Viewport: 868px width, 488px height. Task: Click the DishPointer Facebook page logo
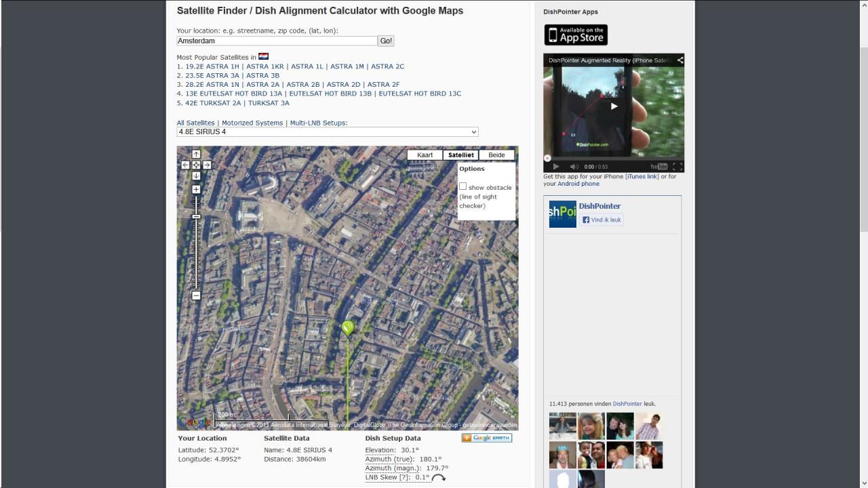[562, 214]
